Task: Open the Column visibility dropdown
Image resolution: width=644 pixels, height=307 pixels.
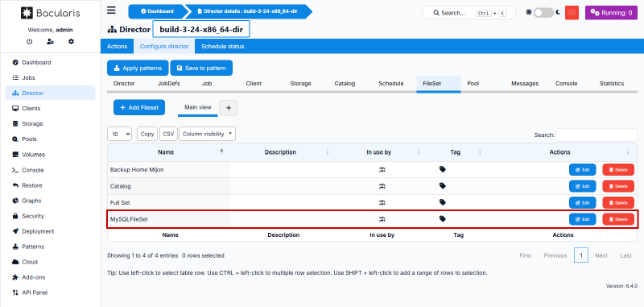Action: click(x=207, y=134)
